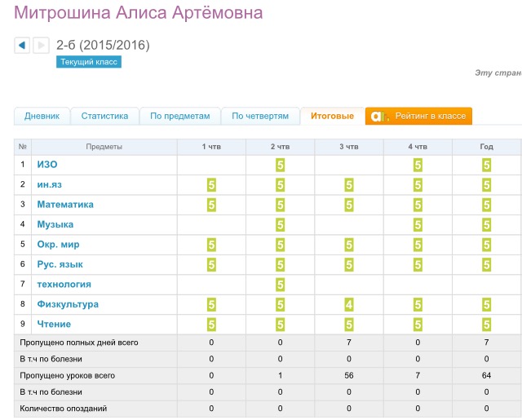Screen dimensions: 522x420
Task: Click the Год column header
Action: click(x=486, y=147)
